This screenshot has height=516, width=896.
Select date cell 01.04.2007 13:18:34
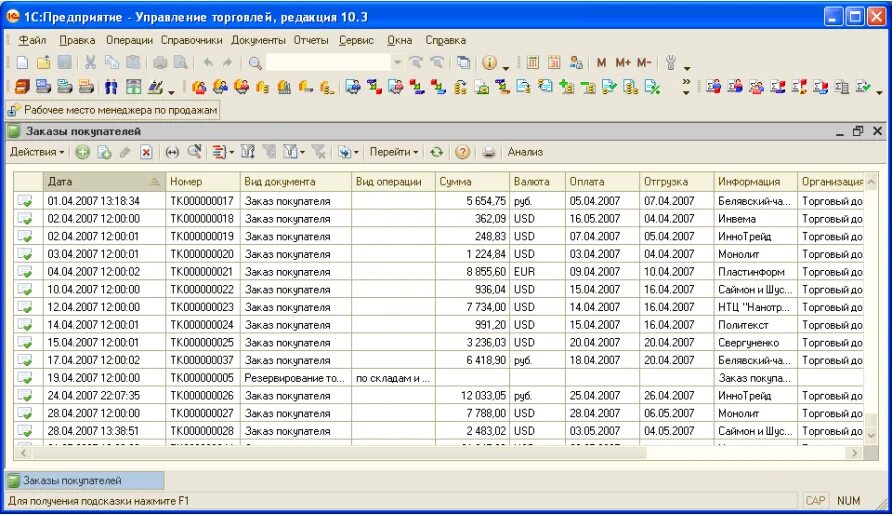(x=104, y=201)
